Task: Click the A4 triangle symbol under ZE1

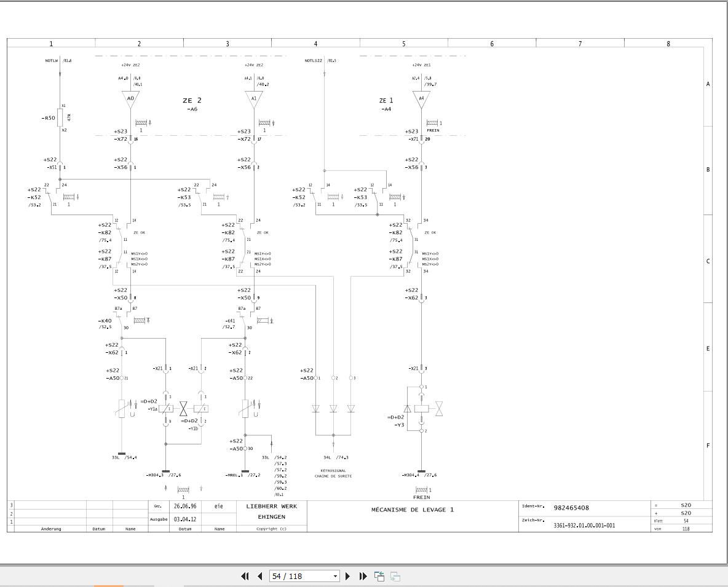Action: (421, 98)
